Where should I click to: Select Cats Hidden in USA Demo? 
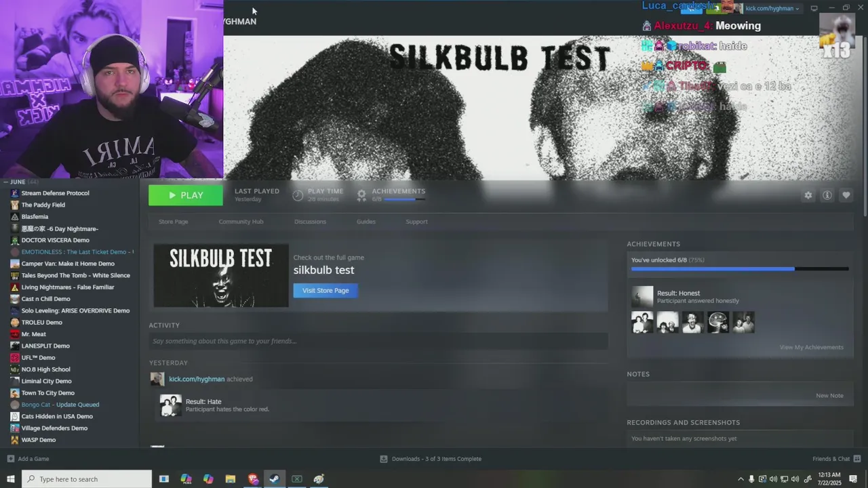[57, 416]
